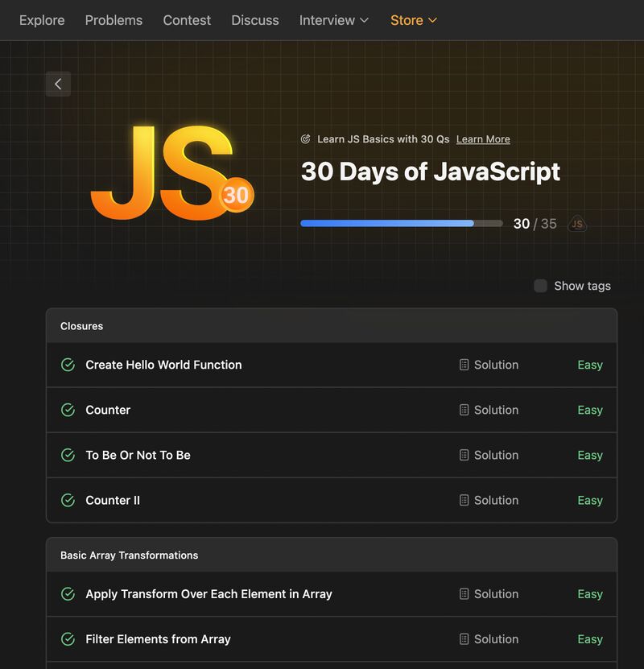This screenshot has width=644, height=669.
Task: Click the 30/35 progress bar
Action: coord(401,224)
